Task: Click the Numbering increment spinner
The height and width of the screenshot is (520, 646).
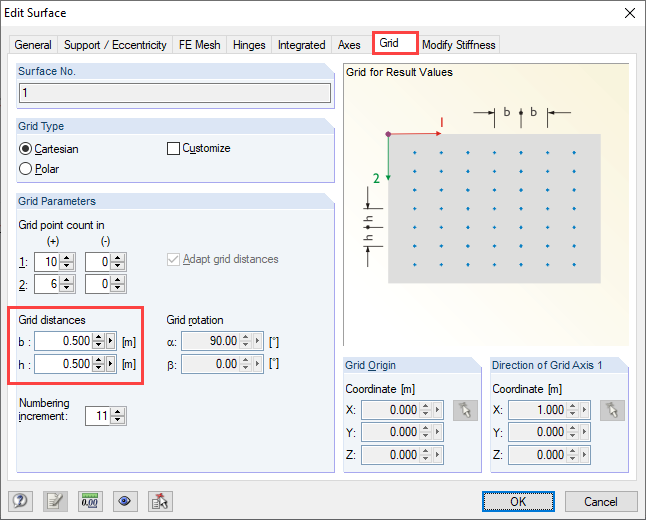Action: click(x=120, y=415)
